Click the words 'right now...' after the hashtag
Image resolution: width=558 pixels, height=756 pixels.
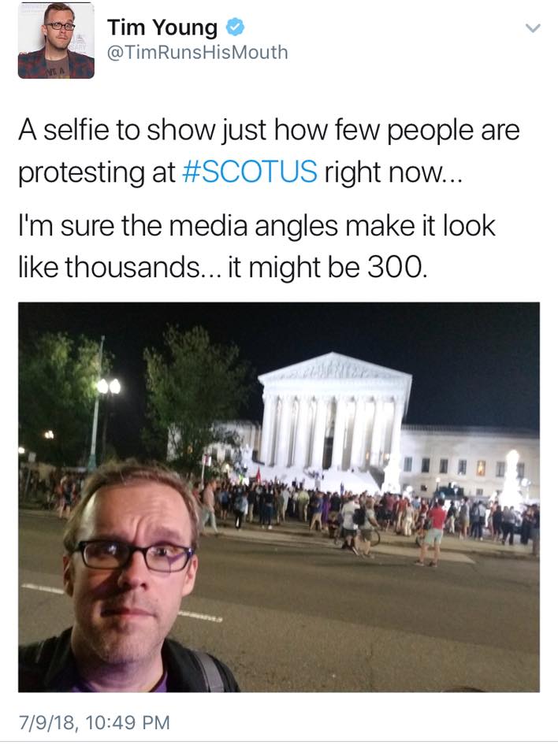pos(393,172)
